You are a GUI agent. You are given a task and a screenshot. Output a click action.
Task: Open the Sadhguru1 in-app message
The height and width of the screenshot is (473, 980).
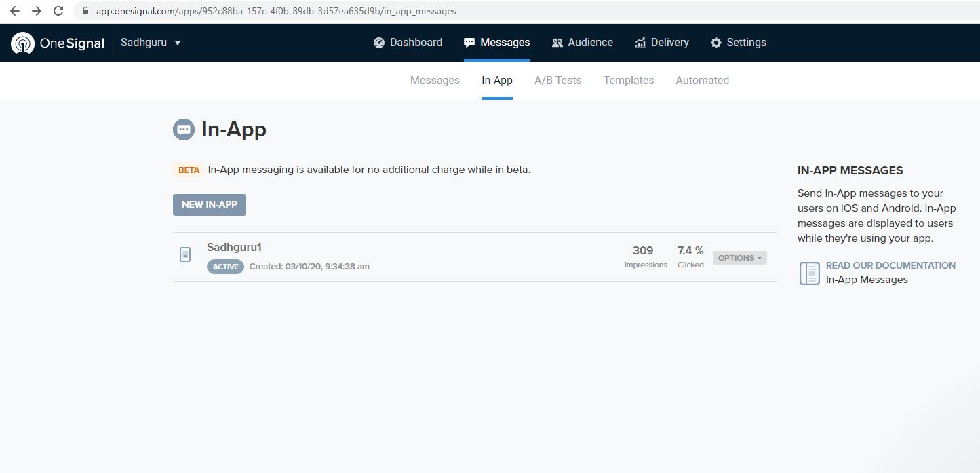pos(234,248)
